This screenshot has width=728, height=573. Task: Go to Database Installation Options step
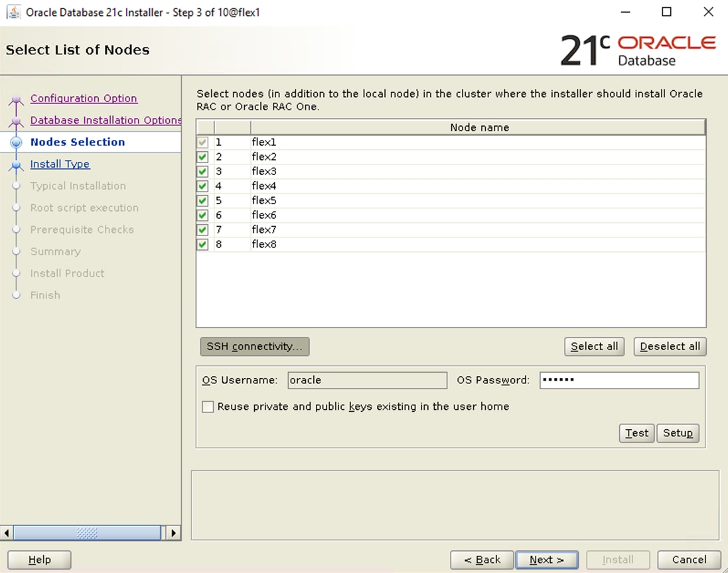point(106,120)
